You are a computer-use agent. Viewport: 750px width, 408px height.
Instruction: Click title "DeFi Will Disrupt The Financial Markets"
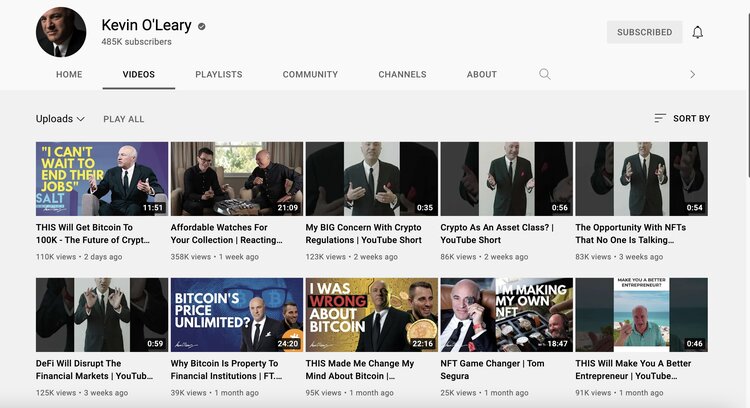pyautogui.click(x=94, y=370)
